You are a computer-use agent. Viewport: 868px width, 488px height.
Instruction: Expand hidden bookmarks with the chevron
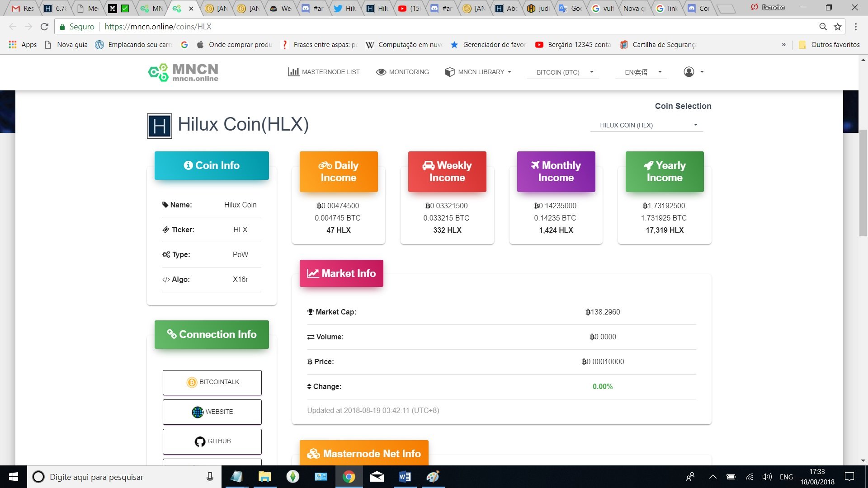[x=783, y=44]
